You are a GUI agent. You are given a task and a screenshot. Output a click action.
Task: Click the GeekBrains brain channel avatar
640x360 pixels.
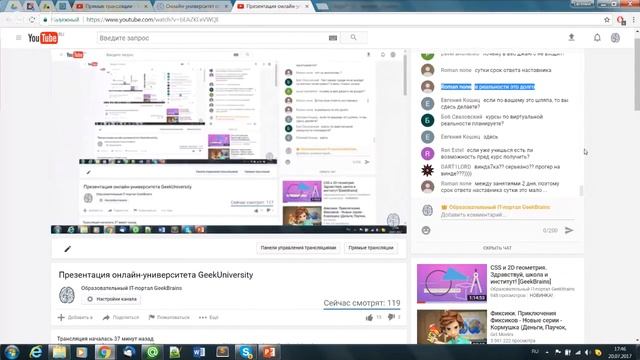tap(67, 295)
